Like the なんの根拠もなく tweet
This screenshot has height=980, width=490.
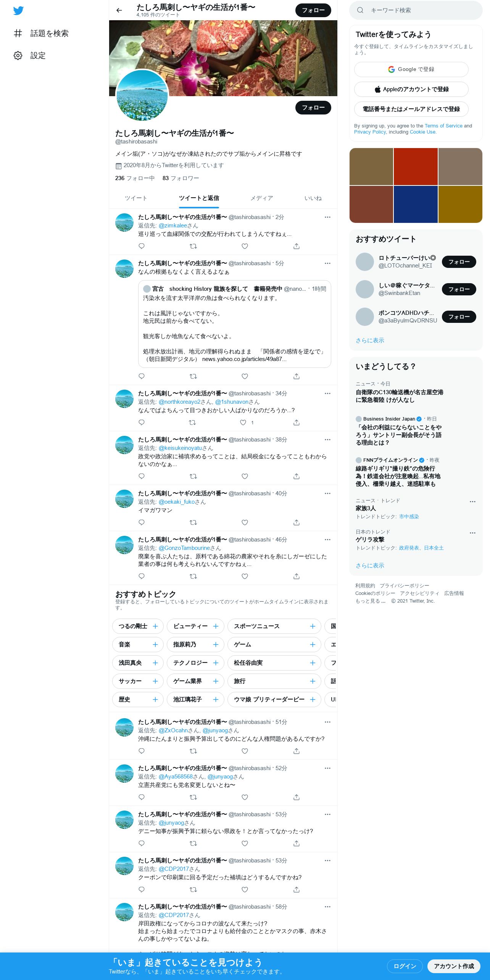(245, 376)
